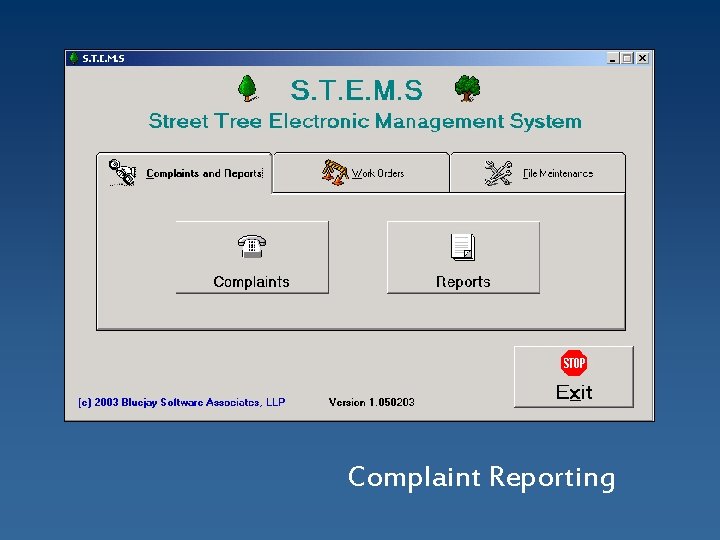Screen dimensions: 720x540
Task: Switch to the File Maintenance tab
Action: click(538, 173)
